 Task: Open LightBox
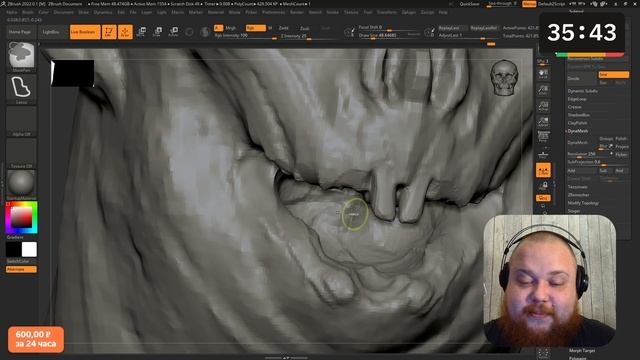click(x=51, y=32)
